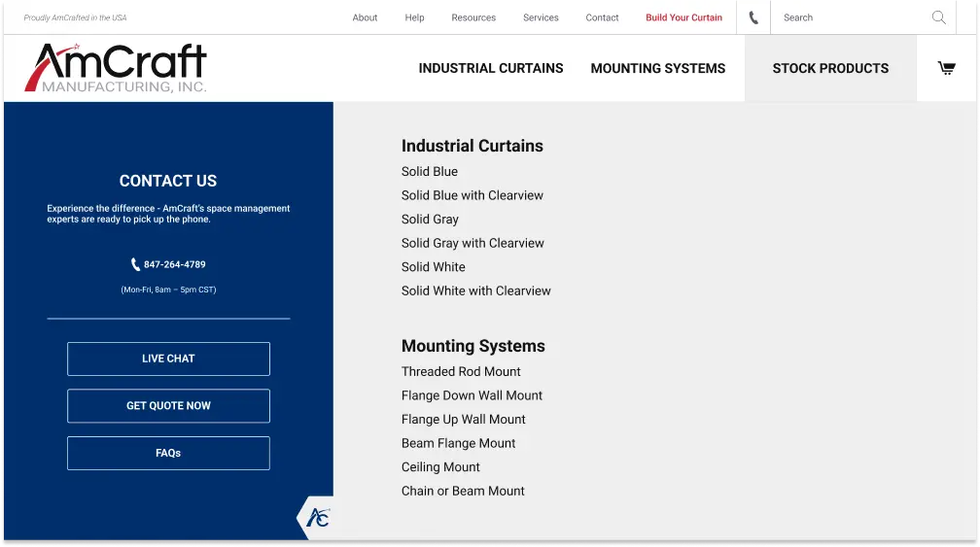Viewport: 980px width, 547px height.
Task: Open Solid Blue with Clearview link
Action: point(472,195)
